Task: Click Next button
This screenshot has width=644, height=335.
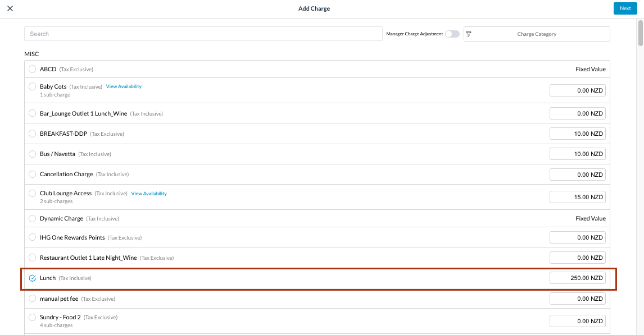Action: pyautogui.click(x=625, y=8)
